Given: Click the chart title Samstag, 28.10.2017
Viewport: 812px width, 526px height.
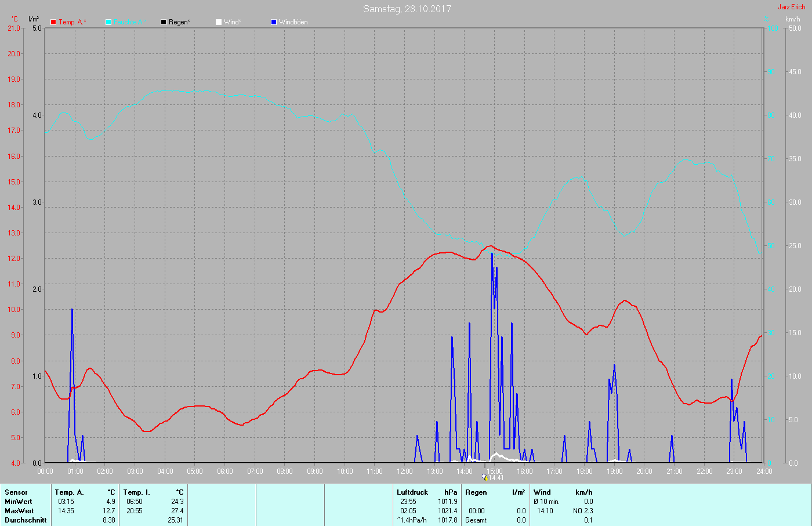Looking at the screenshot, I should tap(407, 9).
